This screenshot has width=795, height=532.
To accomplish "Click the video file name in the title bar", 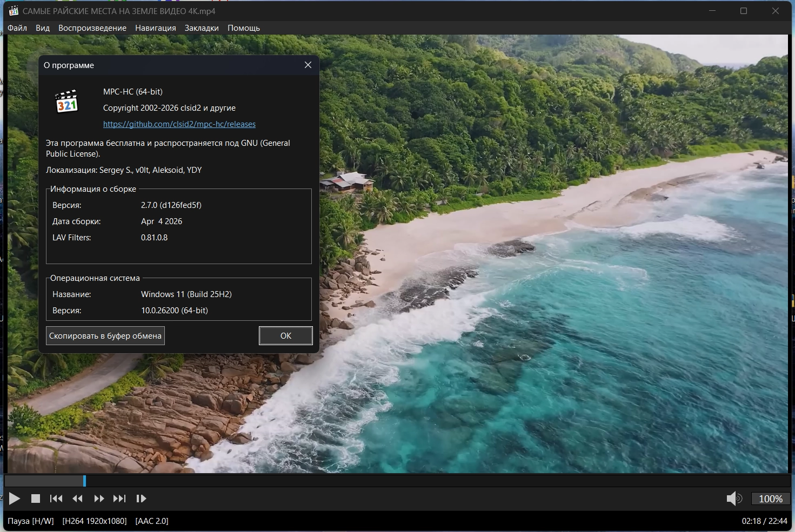I will (x=119, y=11).
